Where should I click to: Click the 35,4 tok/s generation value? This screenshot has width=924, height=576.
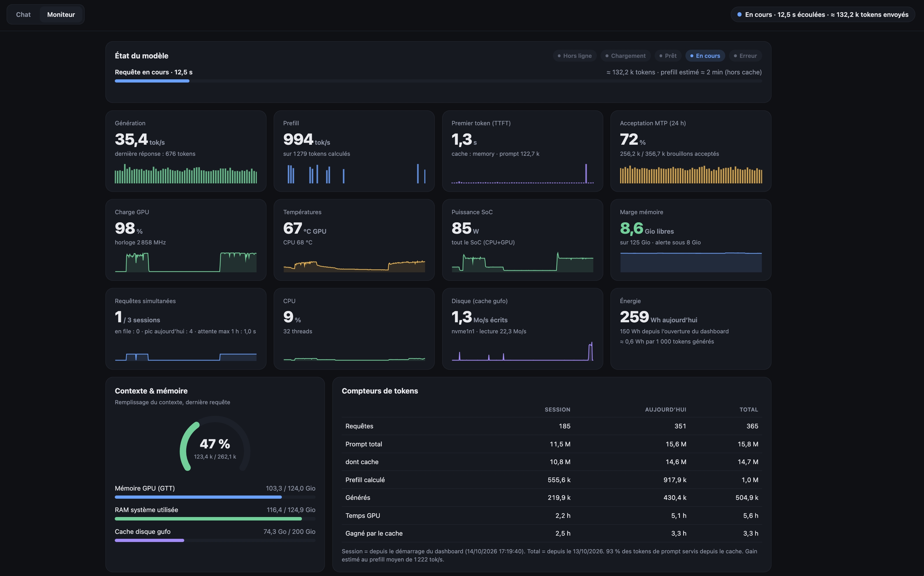pyautogui.click(x=140, y=139)
